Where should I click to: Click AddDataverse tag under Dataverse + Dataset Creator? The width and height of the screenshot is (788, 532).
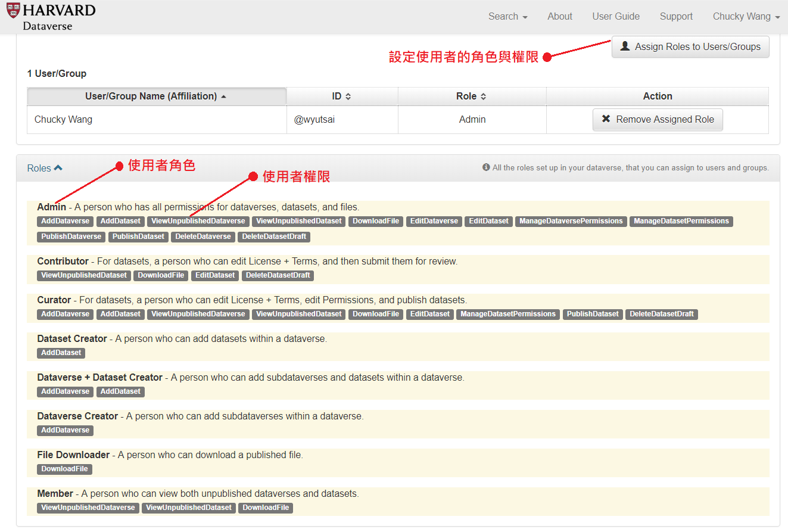(x=66, y=391)
